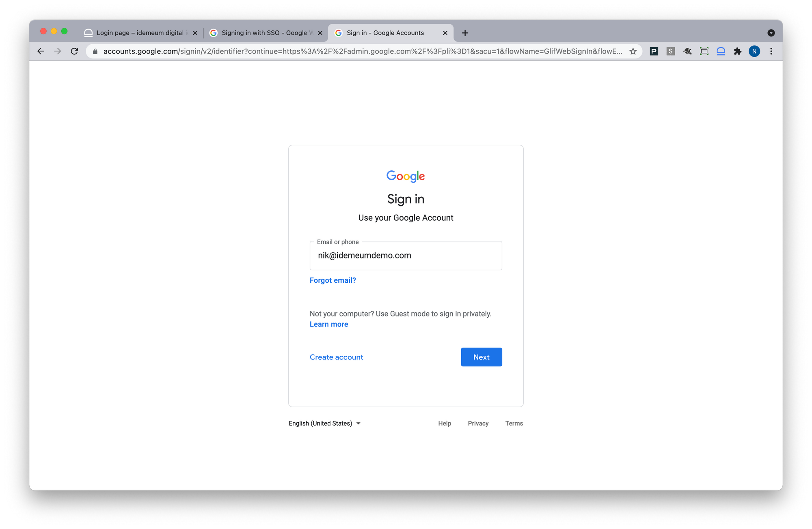
Task: Click the Email or phone input field
Action: pyautogui.click(x=406, y=256)
